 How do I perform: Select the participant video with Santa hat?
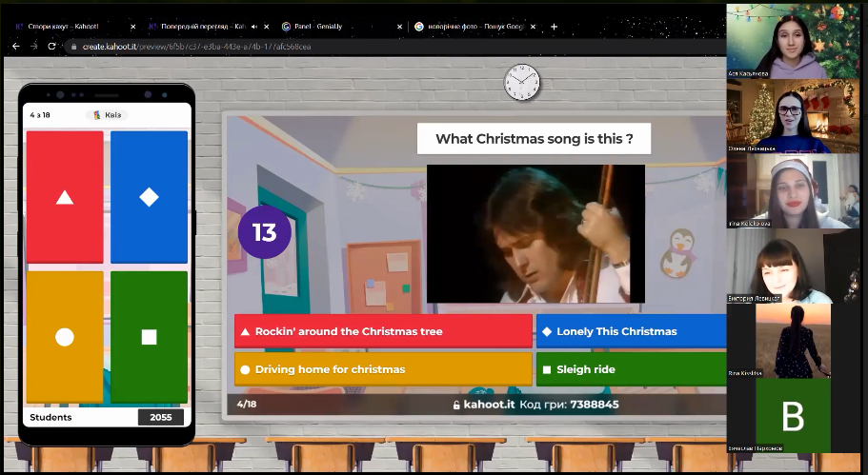(794, 190)
